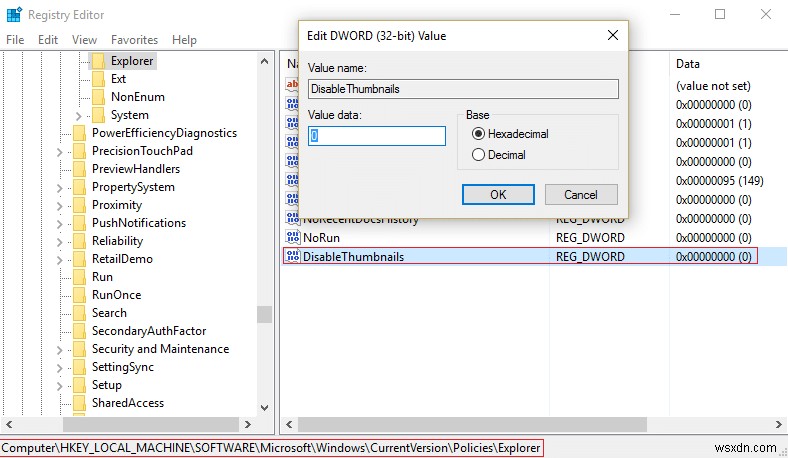Click the DWORD icon beside NoRun
788x458 pixels.
(292, 237)
